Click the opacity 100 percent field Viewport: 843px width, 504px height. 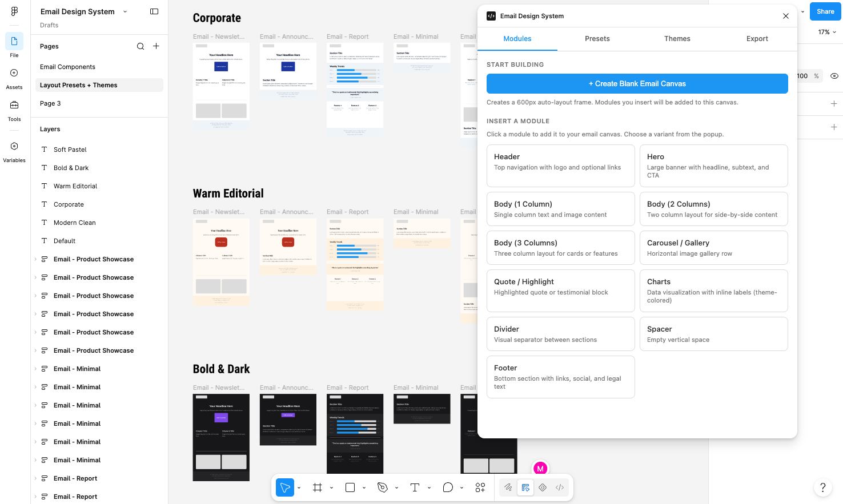point(810,76)
